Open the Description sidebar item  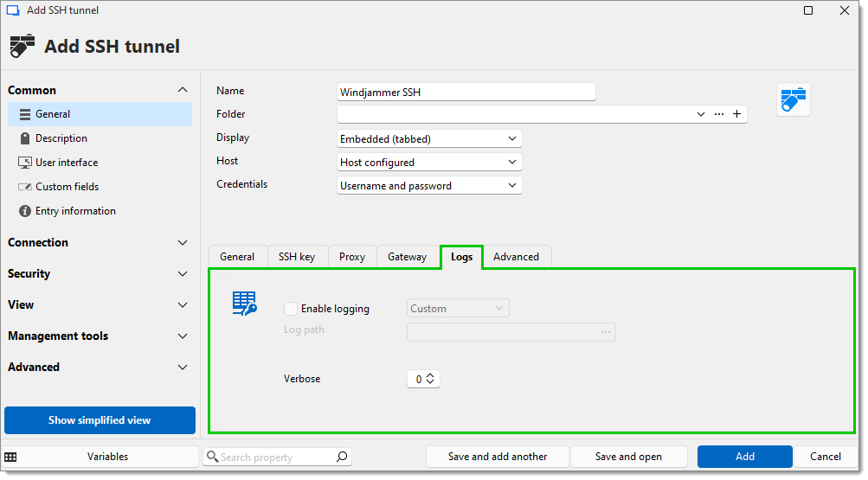click(61, 138)
